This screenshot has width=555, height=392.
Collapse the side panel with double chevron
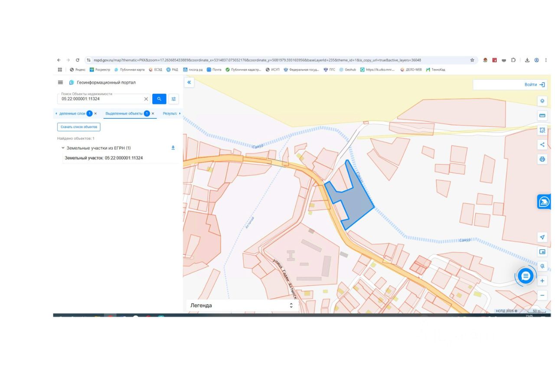[189, 82]
